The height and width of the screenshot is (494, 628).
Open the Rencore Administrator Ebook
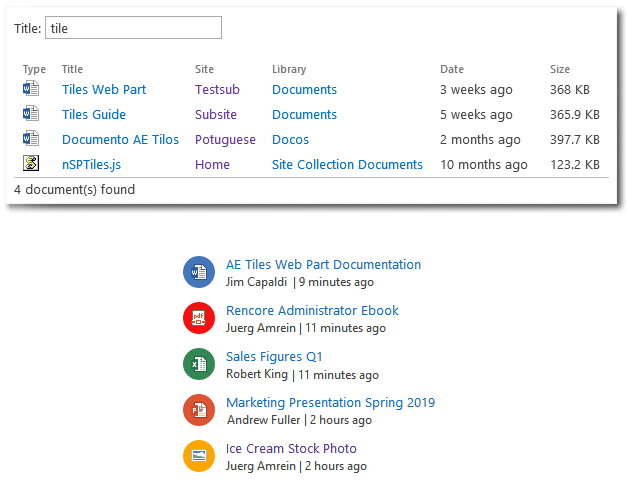(312, 311)
